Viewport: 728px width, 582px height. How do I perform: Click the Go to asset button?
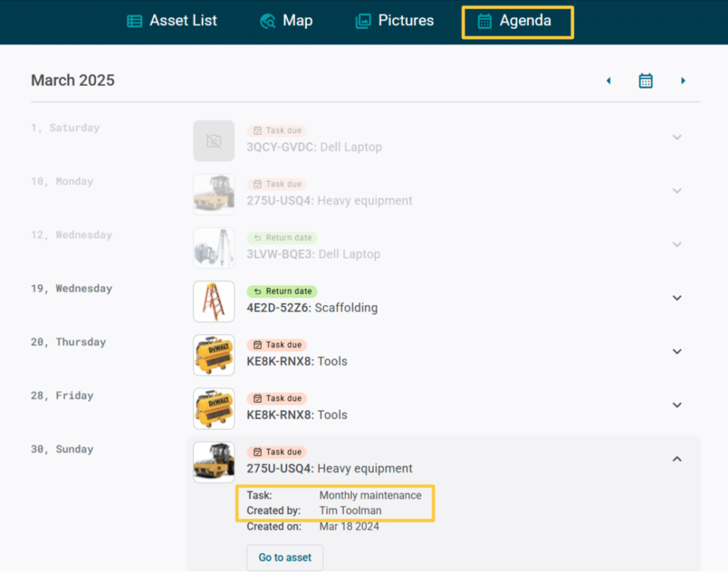pos(284,558)
